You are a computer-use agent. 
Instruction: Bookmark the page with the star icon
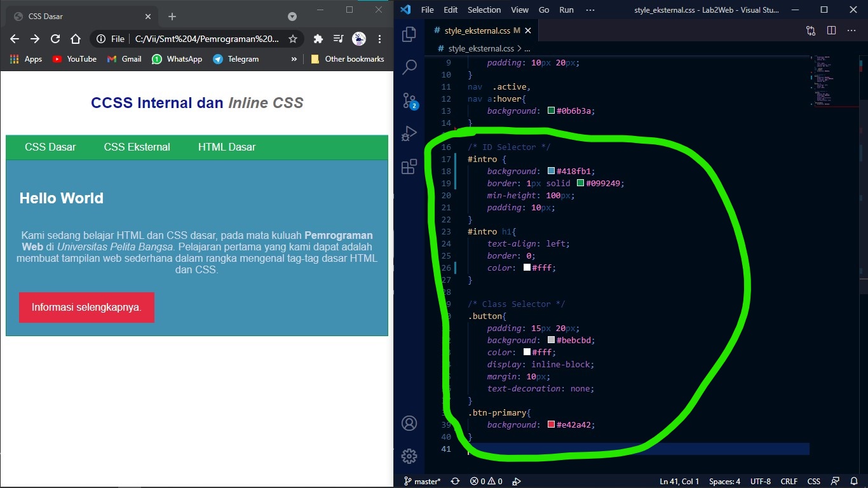click(x=292, y=38)
